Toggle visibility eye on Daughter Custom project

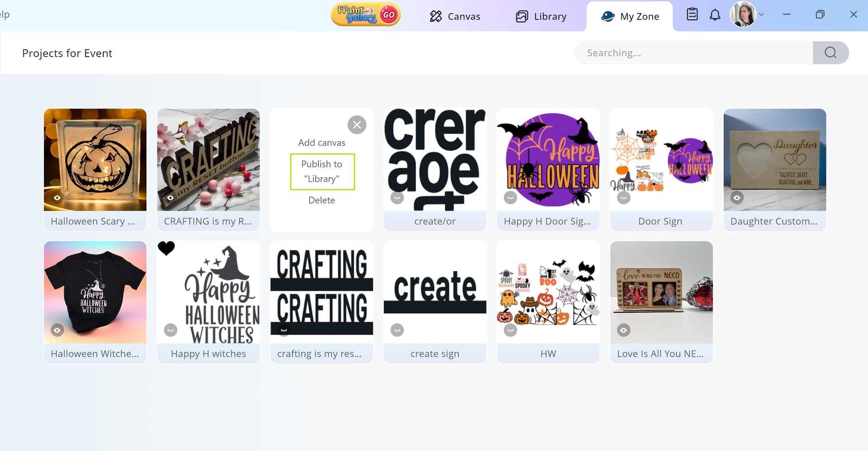[x=736, y=197]
